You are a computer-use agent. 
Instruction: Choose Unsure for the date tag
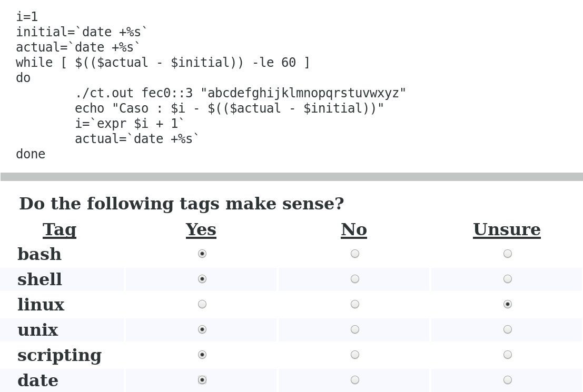coord(508,380)
